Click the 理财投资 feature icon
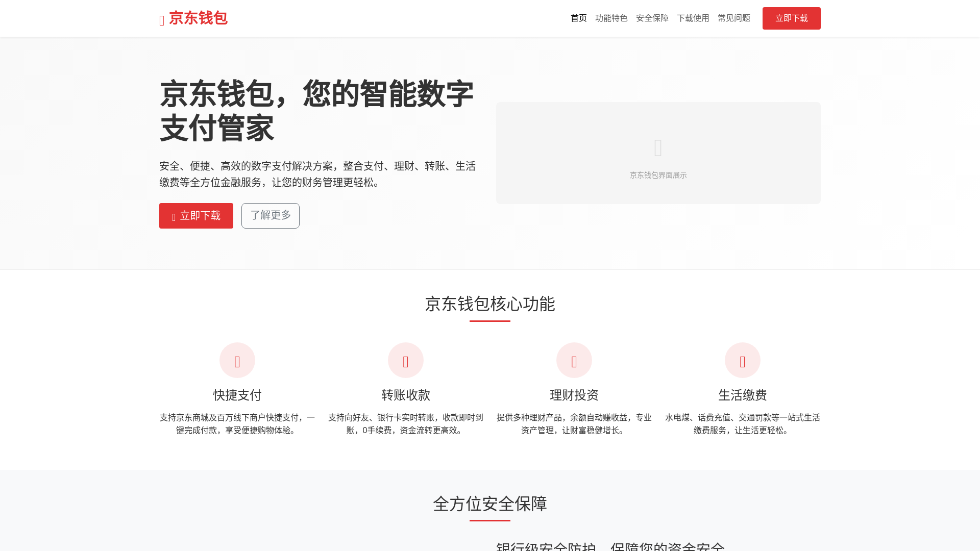980x551 pixels. point(574,360)
